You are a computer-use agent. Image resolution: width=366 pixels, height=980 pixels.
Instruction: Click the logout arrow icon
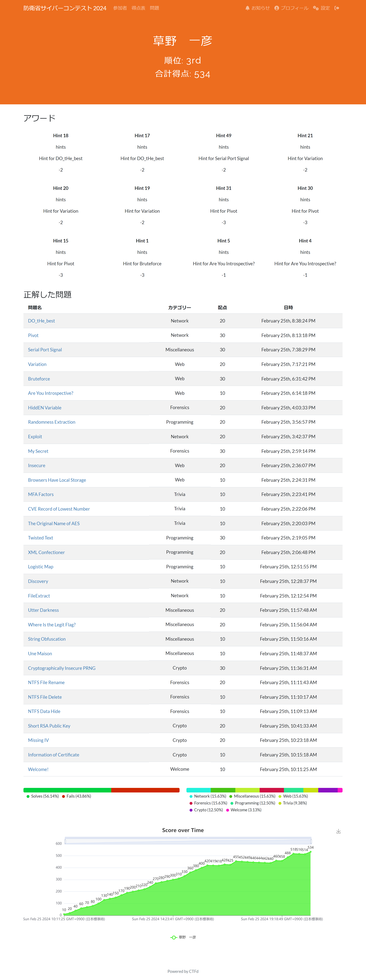337,8
